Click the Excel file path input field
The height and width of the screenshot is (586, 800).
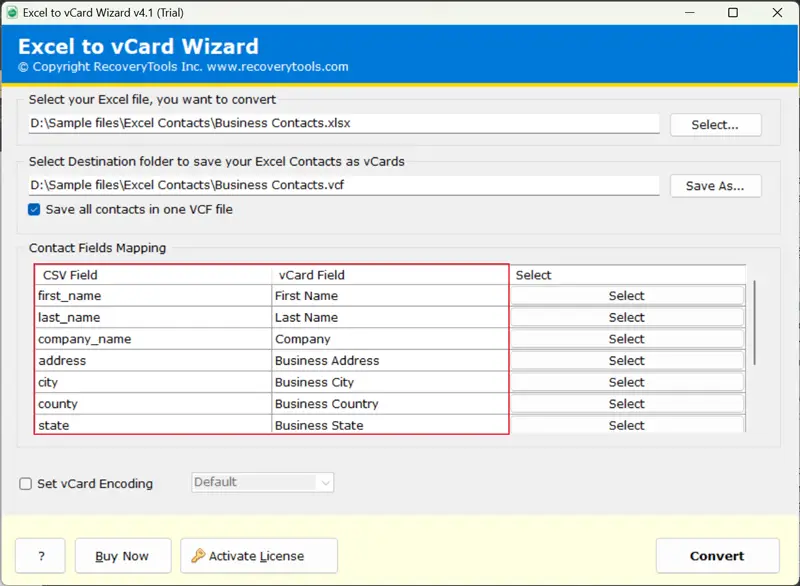point(343,124)
